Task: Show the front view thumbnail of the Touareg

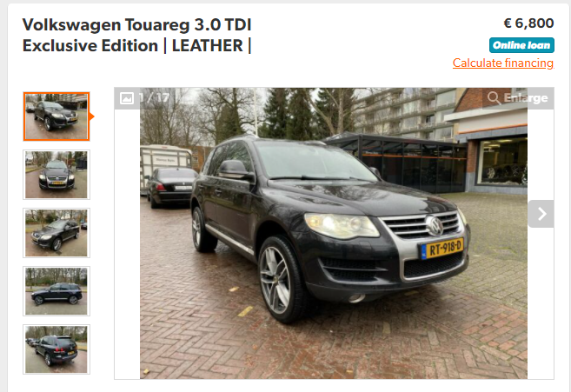Action: pyautogui.click(x=56, y=175)
